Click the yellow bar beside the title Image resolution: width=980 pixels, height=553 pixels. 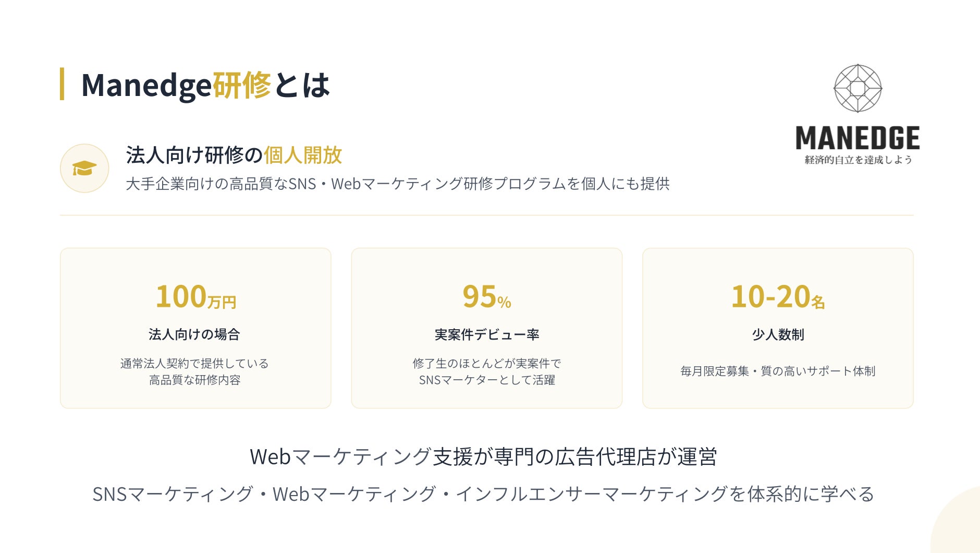point(62,83)
